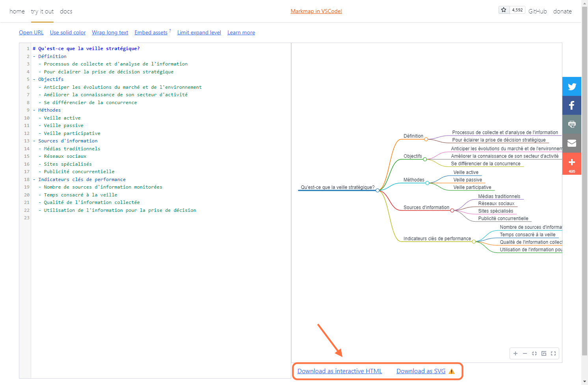The image size is (588, 385).
Task: Click 'Veille participative' in the editor
Action: pos(72,133)
